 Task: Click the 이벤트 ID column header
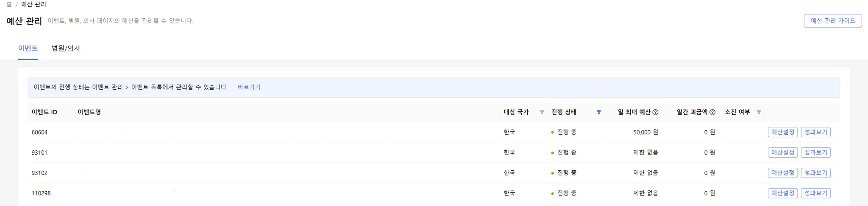(44, 112)
